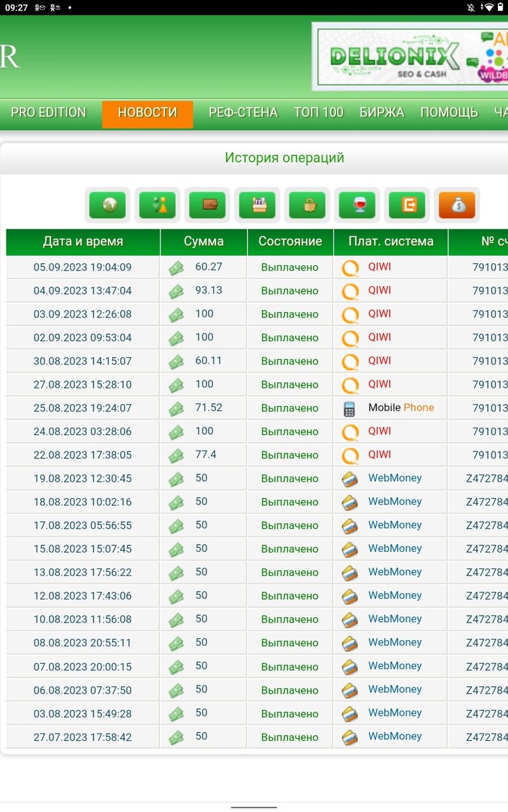Navigate to БИРЖА
The height and width of the screenshot is (812, 508).
pyautogui.click(x=382, y=113)
